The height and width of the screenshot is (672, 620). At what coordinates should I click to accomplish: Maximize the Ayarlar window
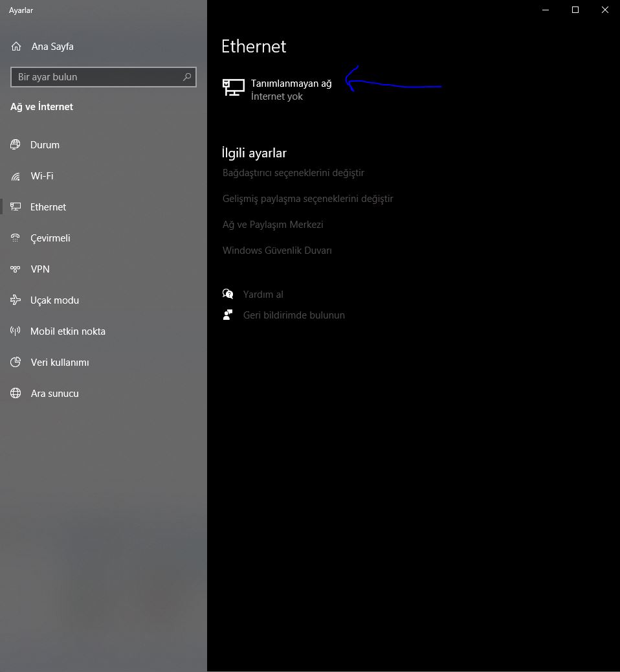coord(575,10)
